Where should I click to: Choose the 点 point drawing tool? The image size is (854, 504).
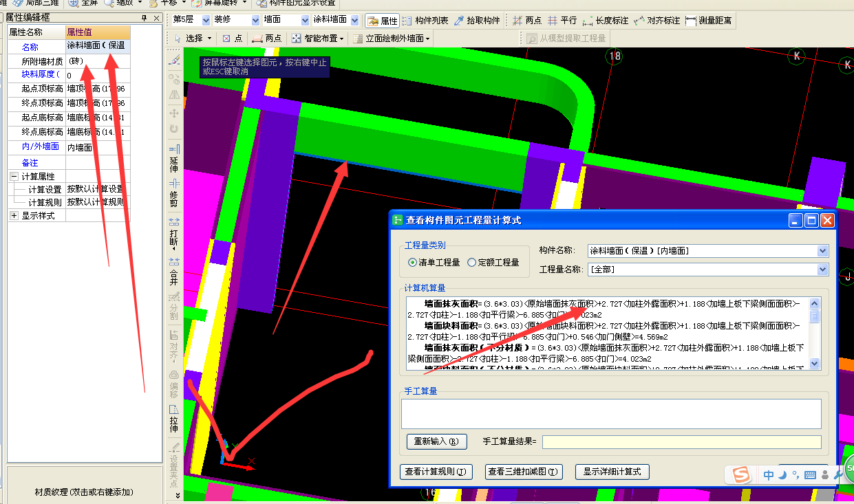[x=233, y=39]
